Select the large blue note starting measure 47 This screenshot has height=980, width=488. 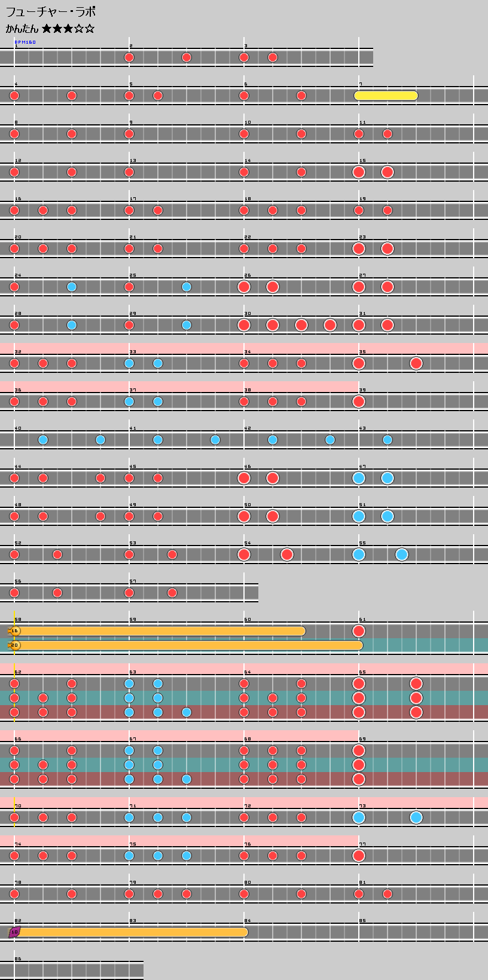359,478
